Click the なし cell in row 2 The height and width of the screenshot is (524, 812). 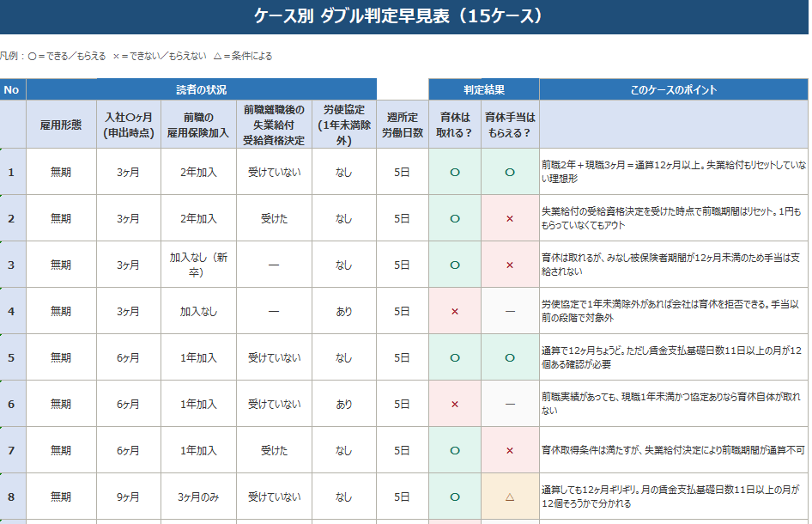coord(344,218)
